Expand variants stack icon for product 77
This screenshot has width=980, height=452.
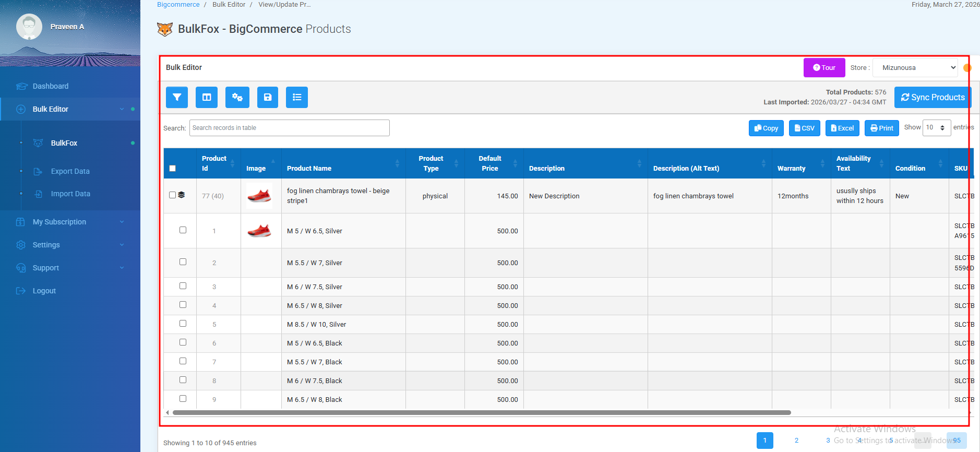[x=182, y=195]
